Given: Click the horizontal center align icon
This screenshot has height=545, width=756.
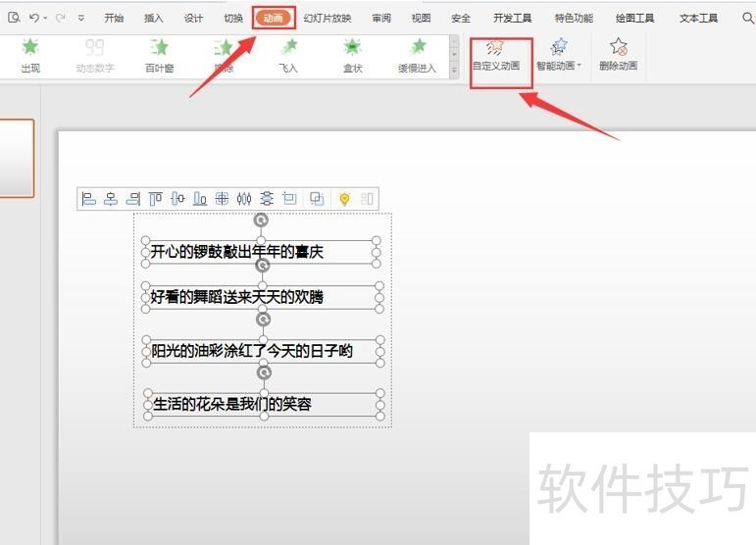Looking at the screenshot, I should click(x=111, y=199).
